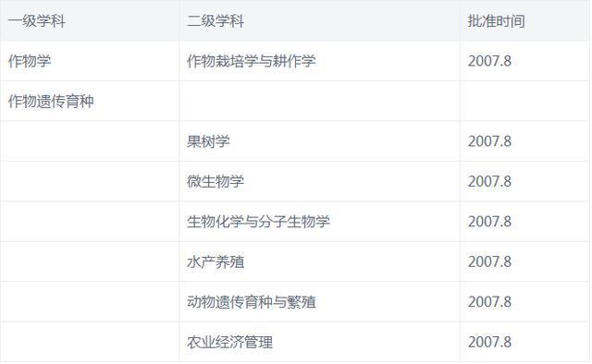Screen dimensions: 592x364
Task: Click the 二级学科 column header
Action: click(x=320, y=20)
